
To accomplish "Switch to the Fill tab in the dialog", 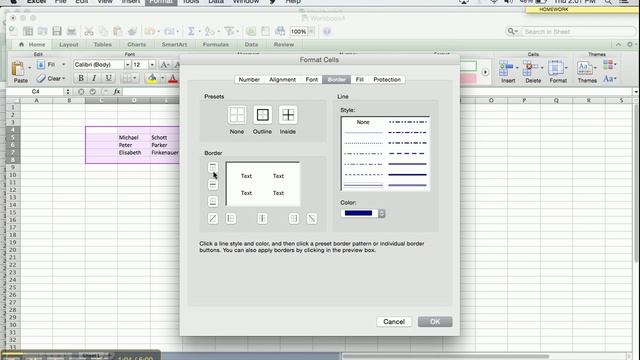I will (359, 80).
